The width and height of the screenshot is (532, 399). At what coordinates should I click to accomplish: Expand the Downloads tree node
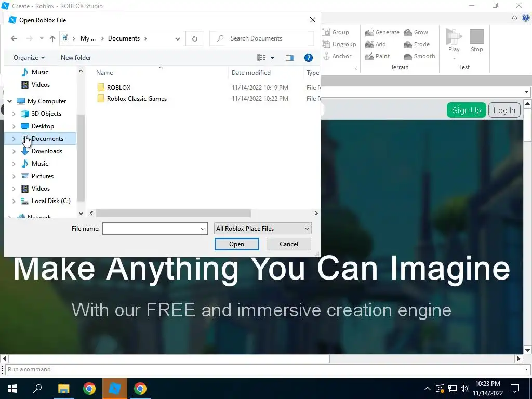(14, 151)
